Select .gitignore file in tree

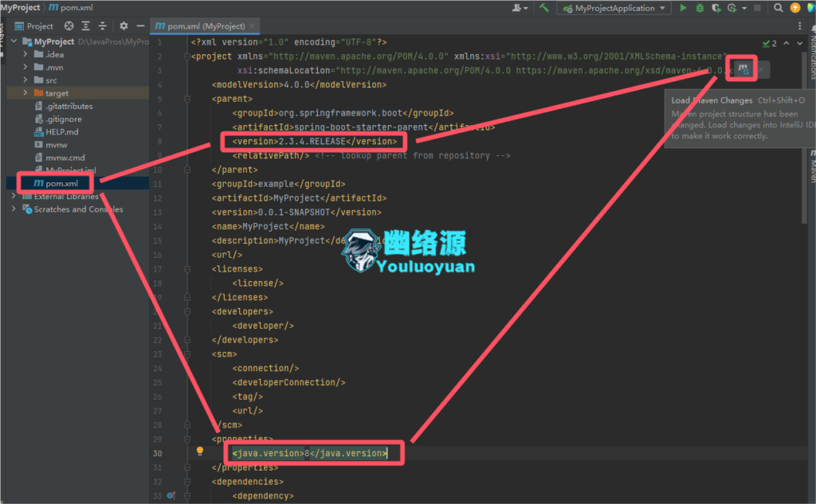pos(63,119)
